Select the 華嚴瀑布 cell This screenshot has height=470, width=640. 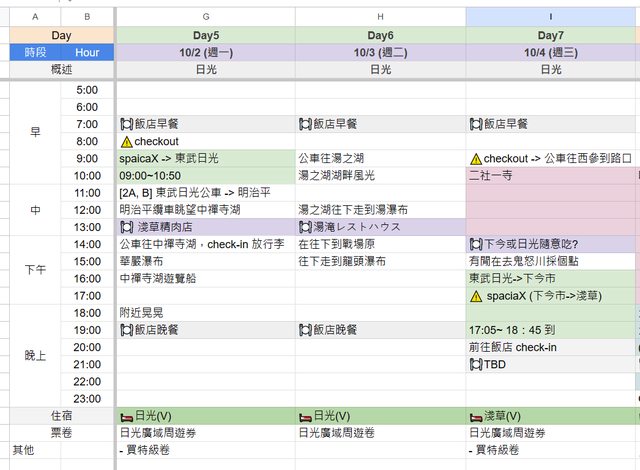(x=206, y=261)
